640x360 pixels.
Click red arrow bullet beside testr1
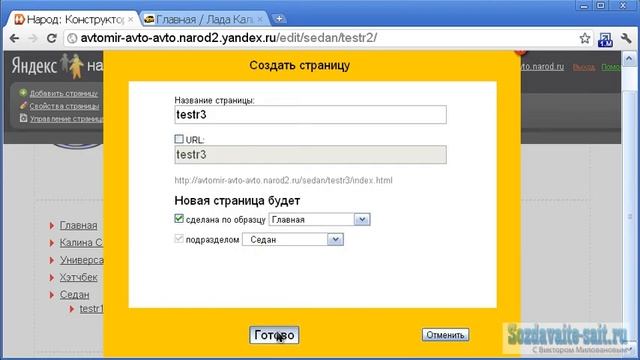71,309
